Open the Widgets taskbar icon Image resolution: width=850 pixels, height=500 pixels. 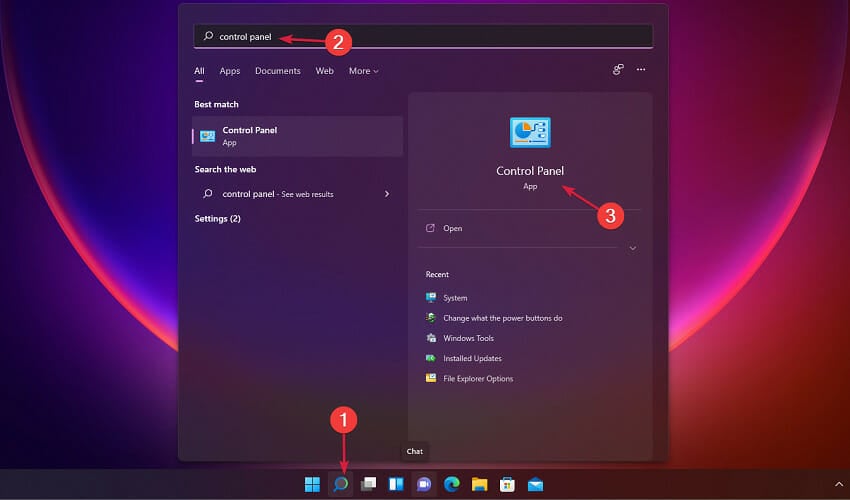396,484
